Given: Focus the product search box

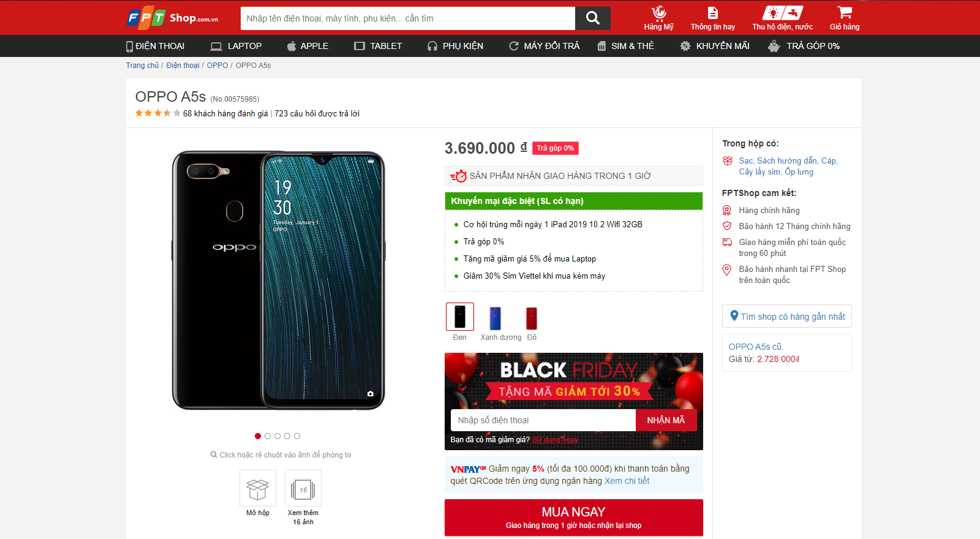Looking at the screenshot, I should 408,18.
